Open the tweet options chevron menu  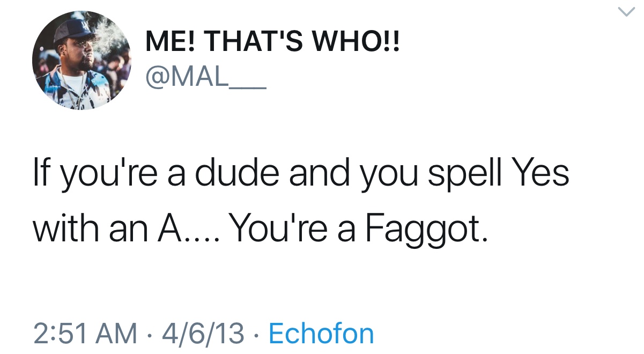pos(625,12)
